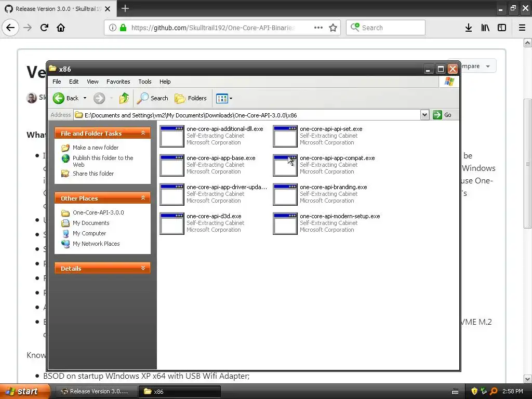Switch to Release Version 3.0 taskbar button
The height and width of the screenshot is (399, 532).
[x=96, y=391]
